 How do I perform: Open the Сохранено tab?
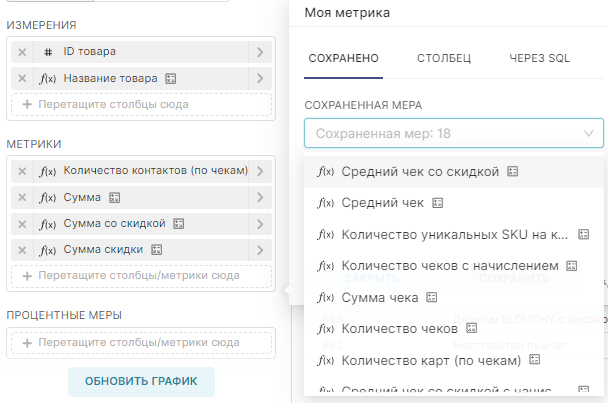pyautogui.click(x=342, y=59)
